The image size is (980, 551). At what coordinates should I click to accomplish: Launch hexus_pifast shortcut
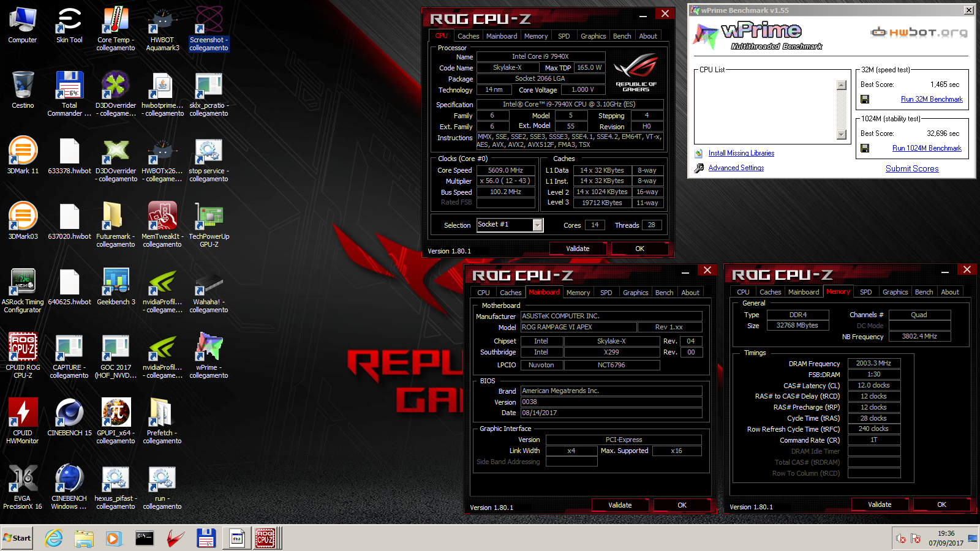point(116,487)
